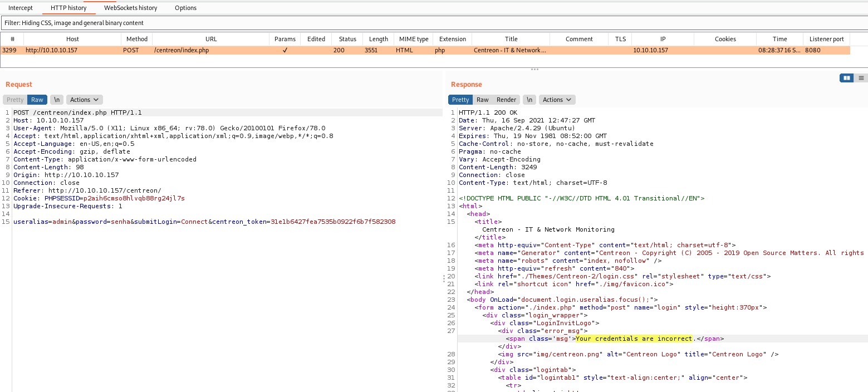Sort history by the Method column
The height and width of the screenshot is (392, 868).
pos(137,39)
